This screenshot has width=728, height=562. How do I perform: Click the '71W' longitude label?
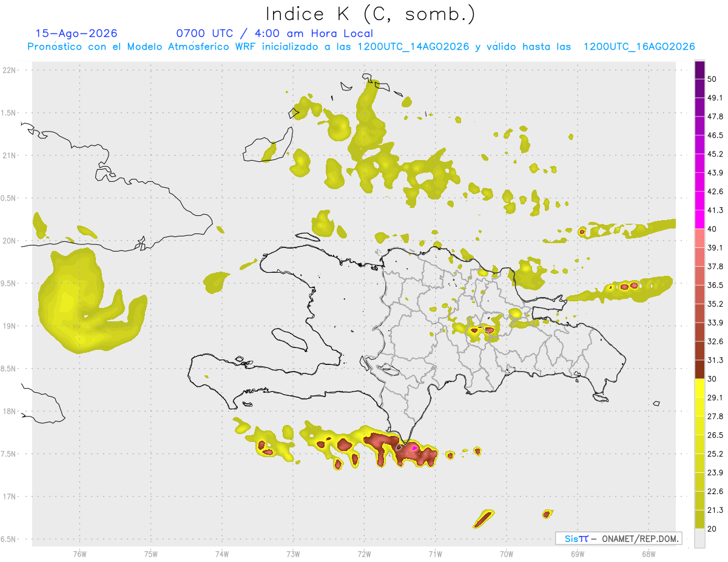tap(435, 553)
